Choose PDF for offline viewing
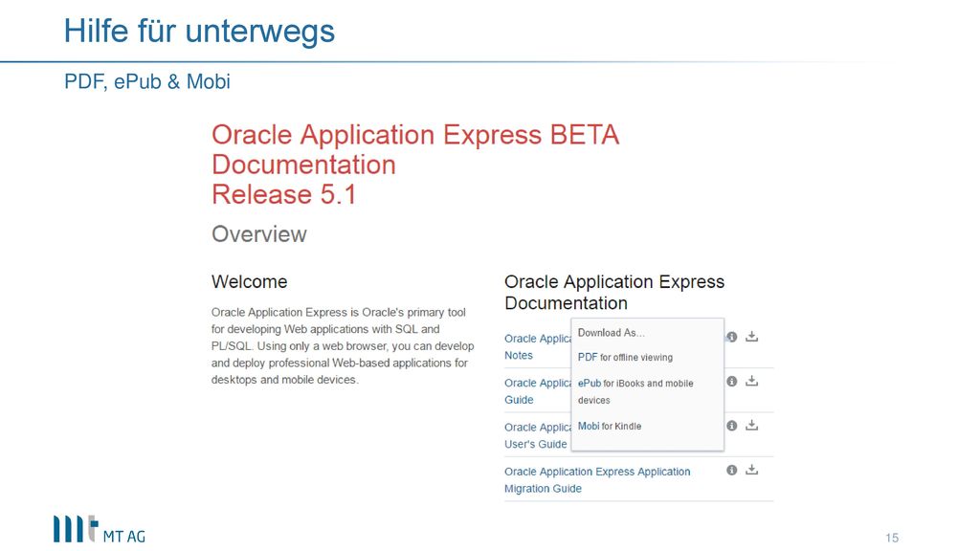Screen dimensions: 980x551 625,358
